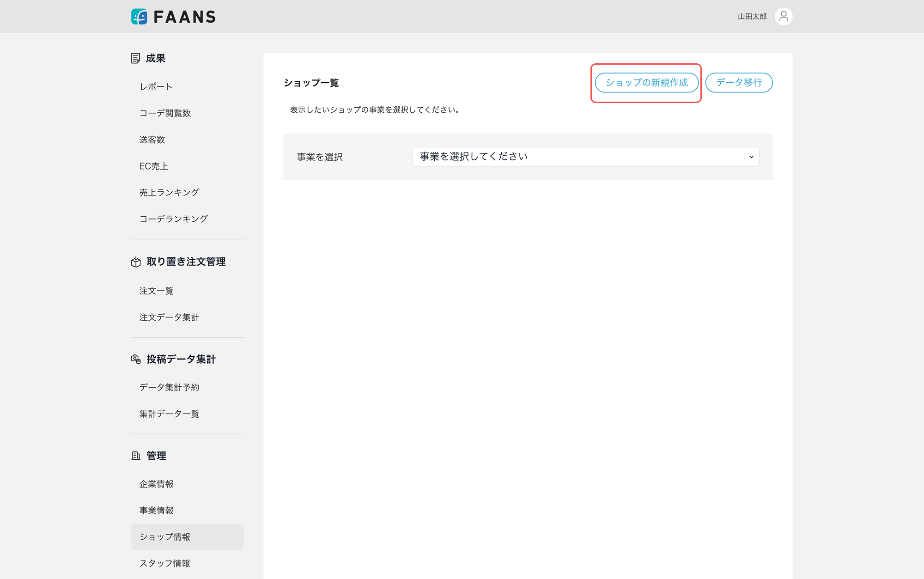Open the レポート menu item

pyautogui.click(x=156, y=87)
